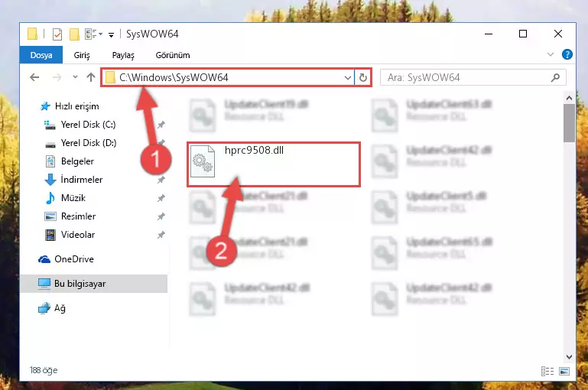Select the hprc9508.dll file
The height and width of the screenshot is (390, 588).
pyautogui.click(x=274, y=164)
